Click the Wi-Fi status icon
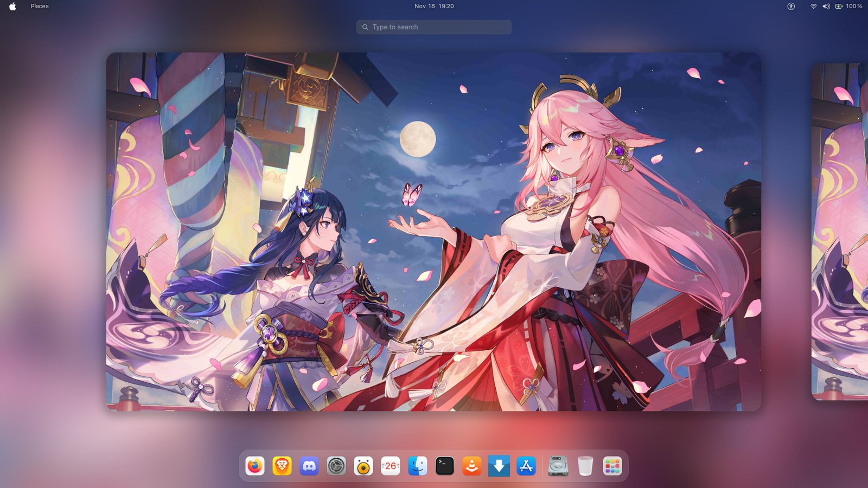Screen dimensions: 868x488 point(814,7)
